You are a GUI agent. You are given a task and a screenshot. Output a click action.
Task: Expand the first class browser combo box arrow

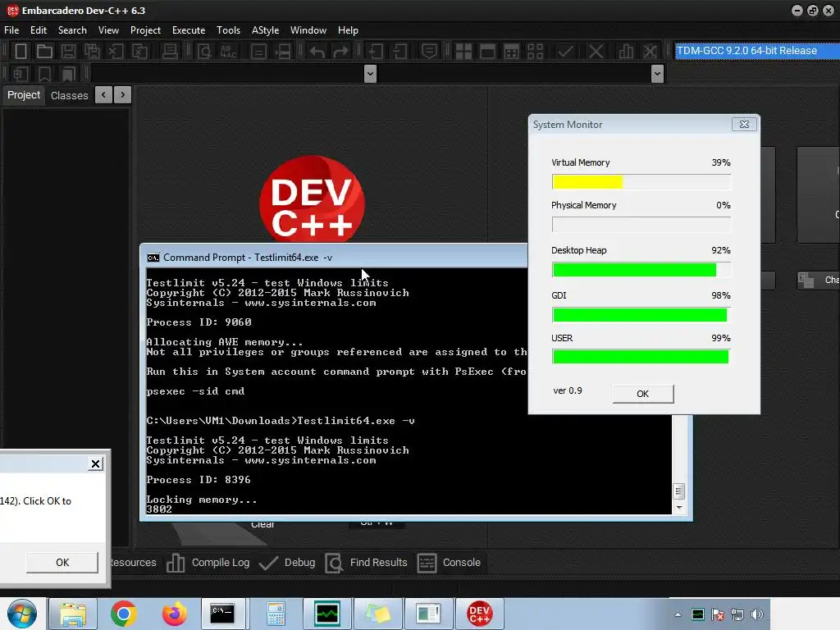click(370, 73)
